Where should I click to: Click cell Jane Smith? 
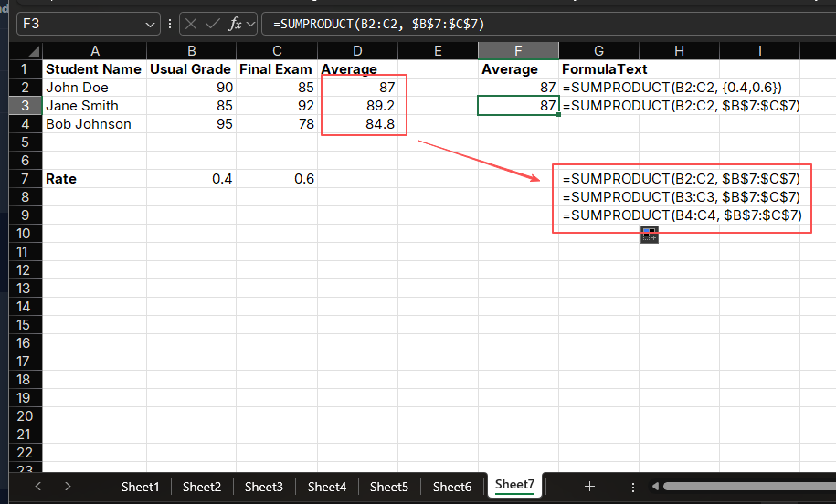(94, 106)
